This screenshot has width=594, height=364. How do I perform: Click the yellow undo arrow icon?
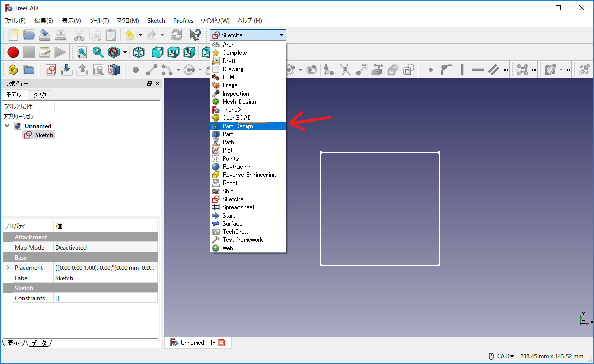pyautogui.click(x=130, y=35)
